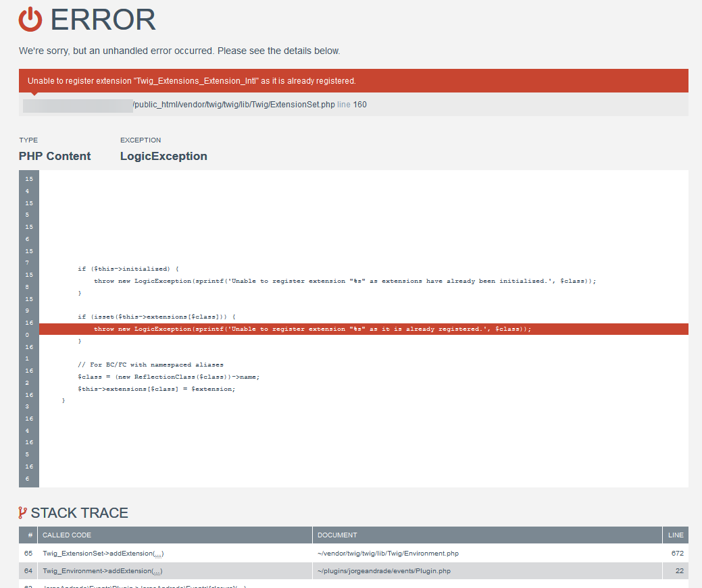Viewport: 702px width, 588px height.
Task: Expand arguments of Twig_Environment->addExtension call
Action: (158, 570)
